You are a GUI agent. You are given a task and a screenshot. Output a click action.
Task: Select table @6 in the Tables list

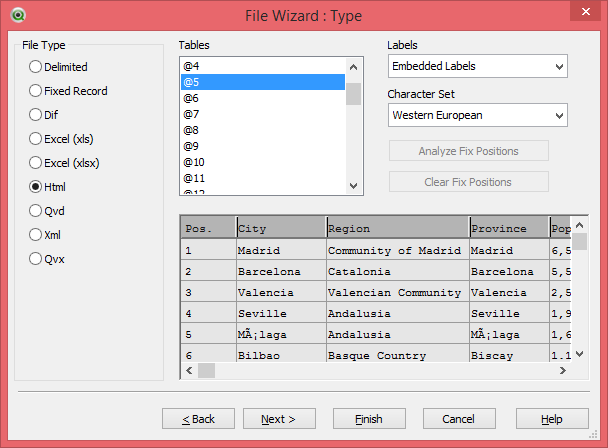pos(263,98)
